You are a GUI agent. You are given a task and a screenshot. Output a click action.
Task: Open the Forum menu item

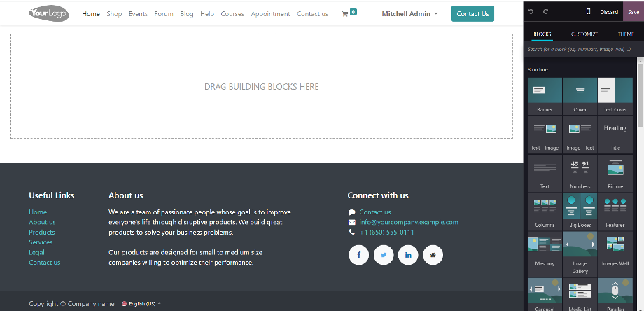164,13
